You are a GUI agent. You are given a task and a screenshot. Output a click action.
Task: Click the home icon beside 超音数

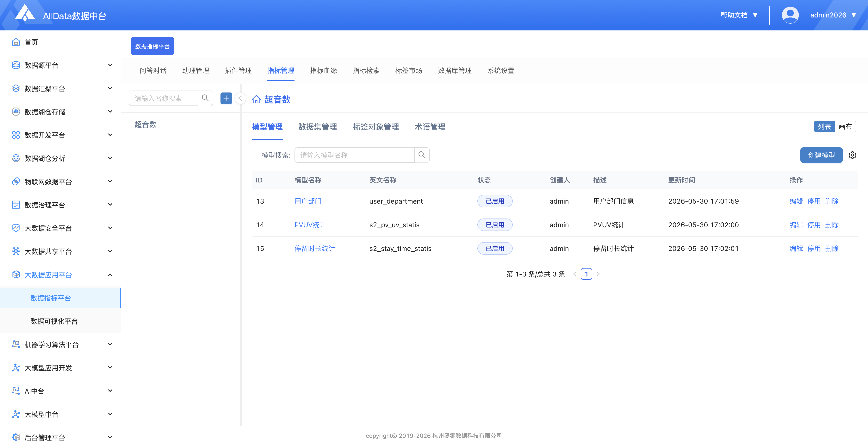[256, 99]
